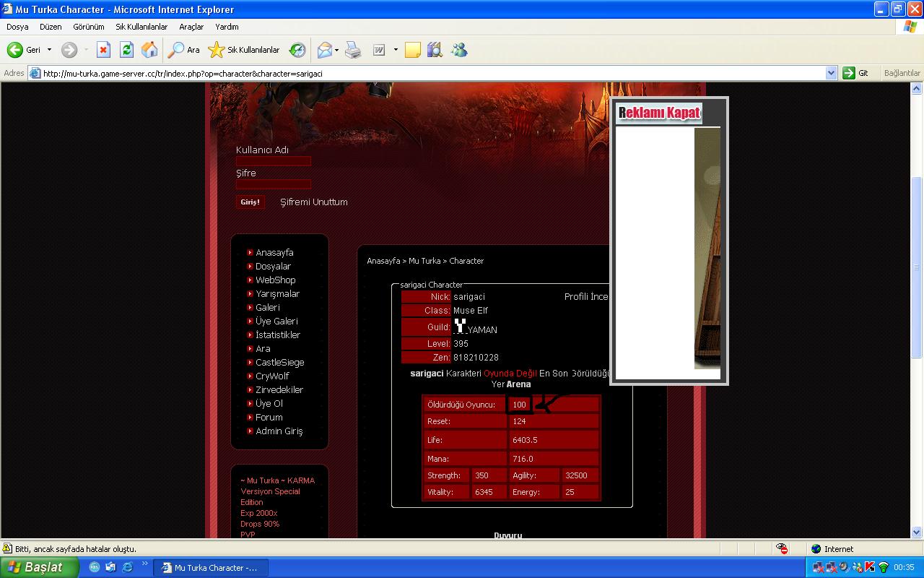The width and height of the screenshot is (924, 578).
Task: Expand quick launch overflow chevron
Action: tap(145, 564)
